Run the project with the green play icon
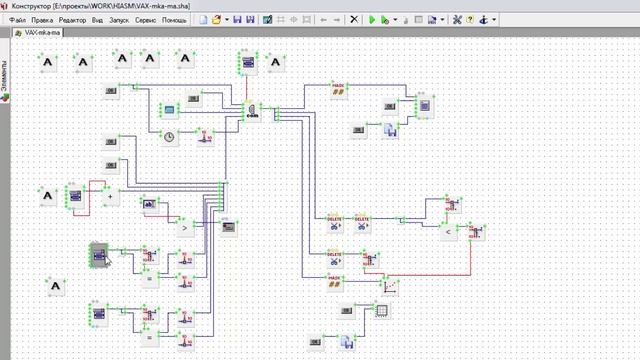 (x=372, y=20)
